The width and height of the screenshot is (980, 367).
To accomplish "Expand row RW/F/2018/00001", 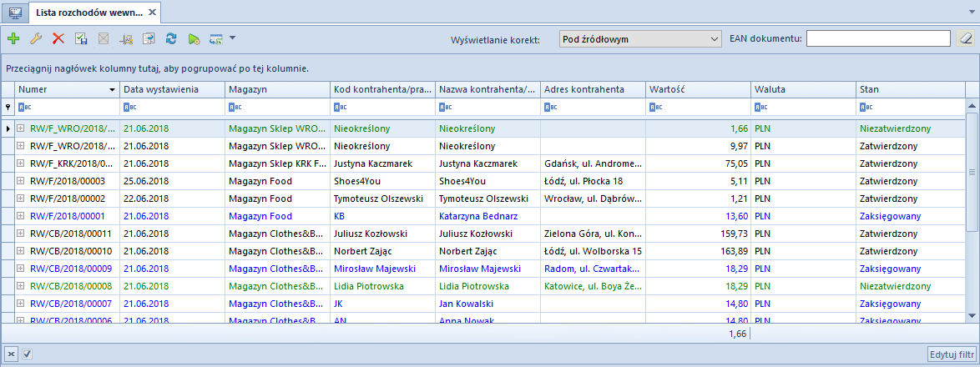I will [21, 216].
